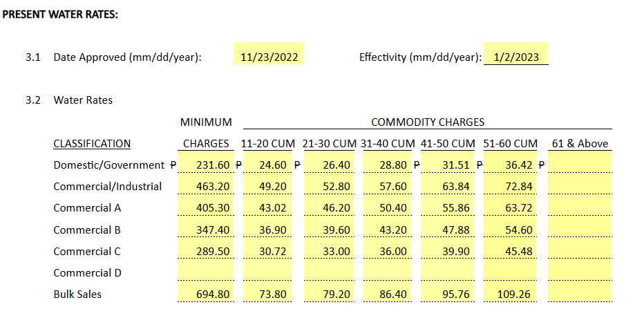This screenshot has width=644, height=327.
Task: Click Commercial/Industrial 21-30 CUM value 52.80
Action: [329, 184]
